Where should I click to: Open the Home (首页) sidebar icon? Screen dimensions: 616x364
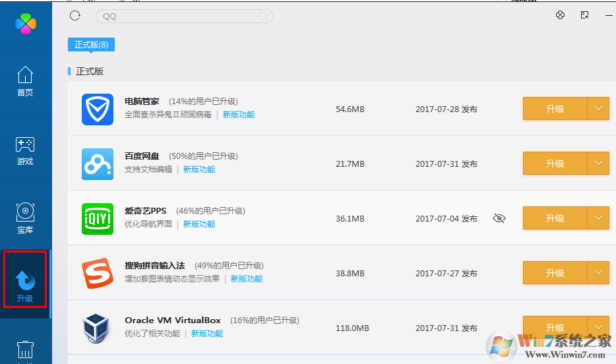point(25,81)
